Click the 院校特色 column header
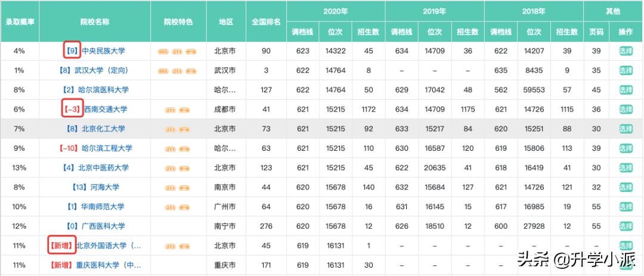Image resolution: width=644 pixels, height=276 pixels. pos(178,21)
